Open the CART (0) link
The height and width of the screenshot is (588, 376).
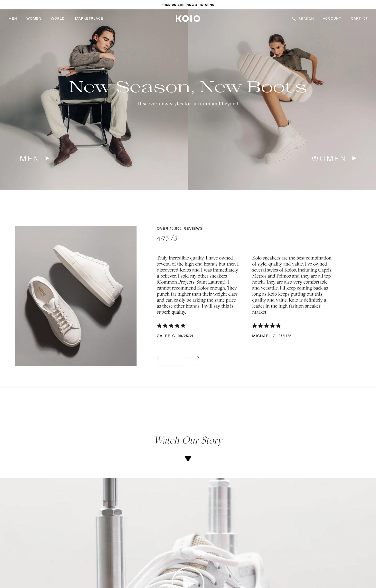359,19
